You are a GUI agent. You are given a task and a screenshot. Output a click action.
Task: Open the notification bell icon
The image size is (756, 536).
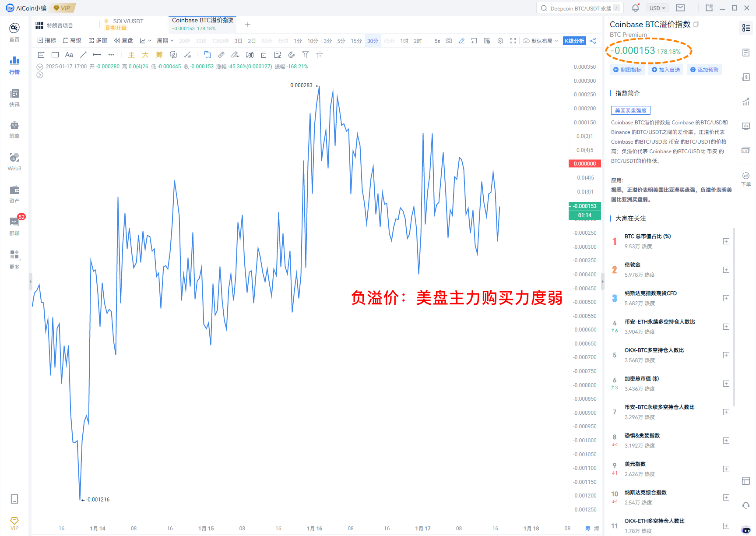pyautogui.click(x=636, y=8)
